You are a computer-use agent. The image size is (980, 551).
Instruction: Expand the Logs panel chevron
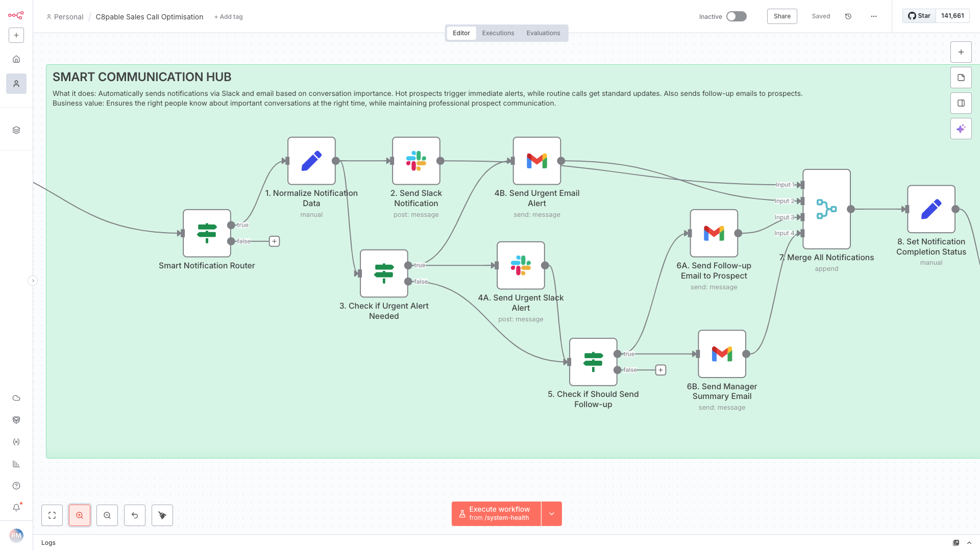(x=969, y=543)
